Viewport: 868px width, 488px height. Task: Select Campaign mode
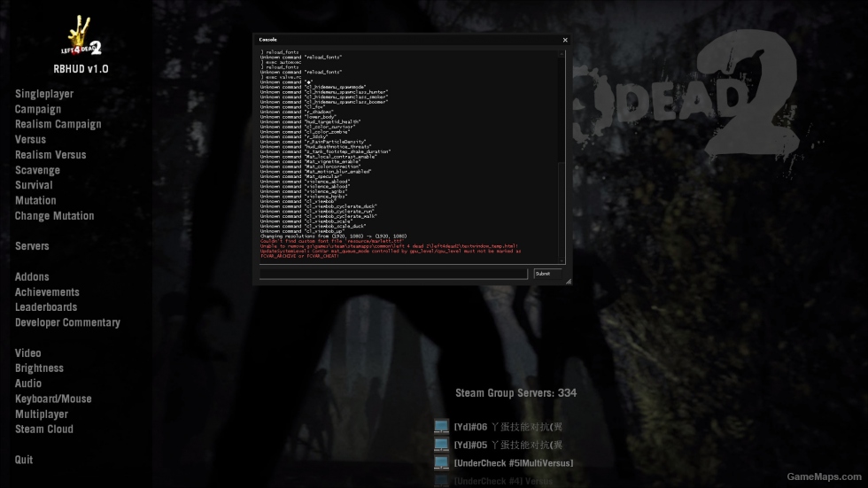pos(37,109)
